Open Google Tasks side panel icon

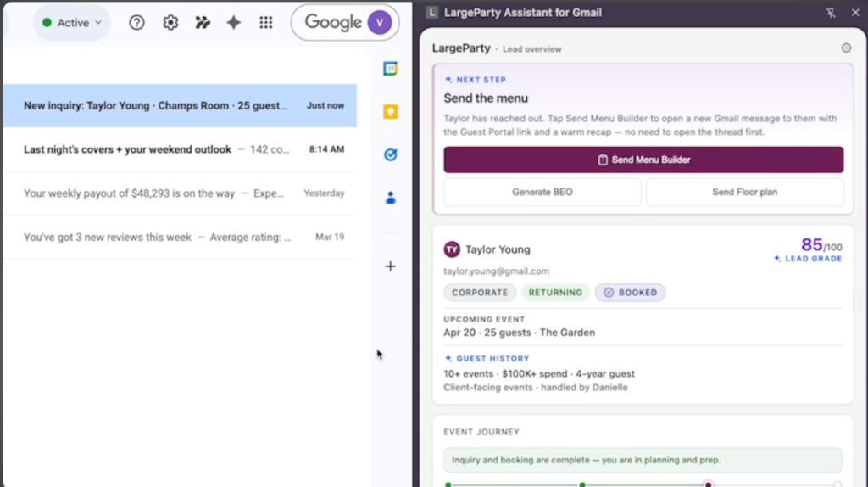point(390,154)
